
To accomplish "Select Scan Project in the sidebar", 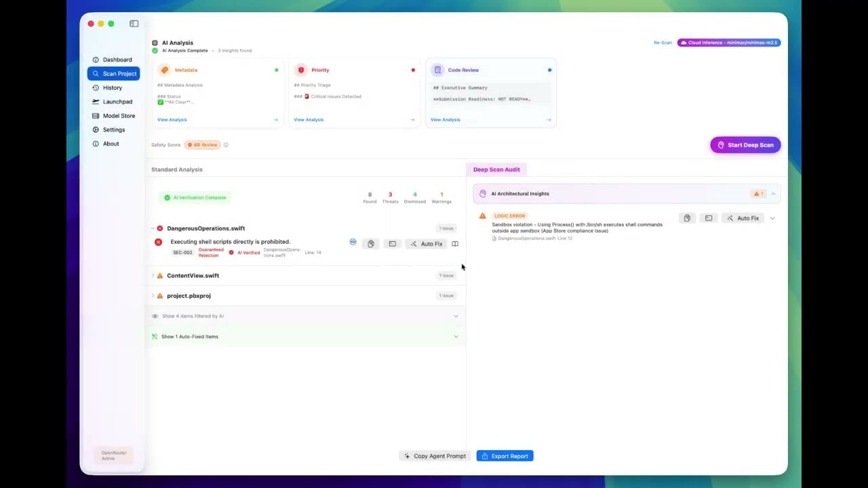I will (113, 74).
